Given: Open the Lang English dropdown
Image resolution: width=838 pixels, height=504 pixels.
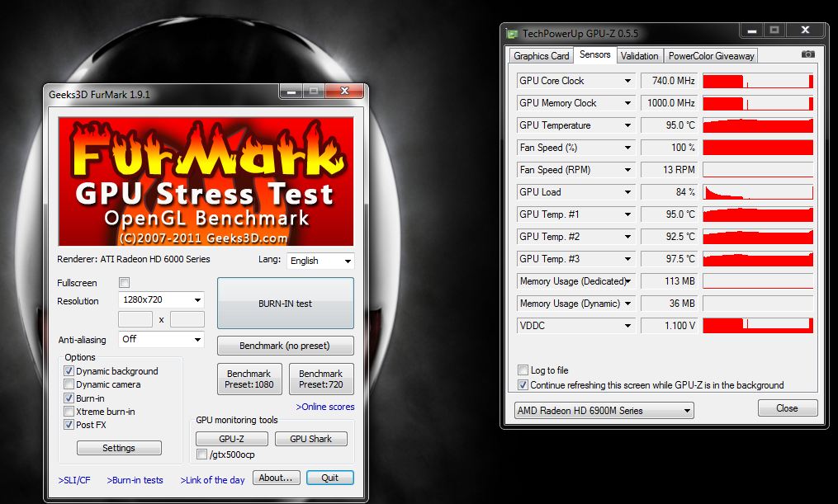Looking at the screenshot, I should [x=320, y=261].
